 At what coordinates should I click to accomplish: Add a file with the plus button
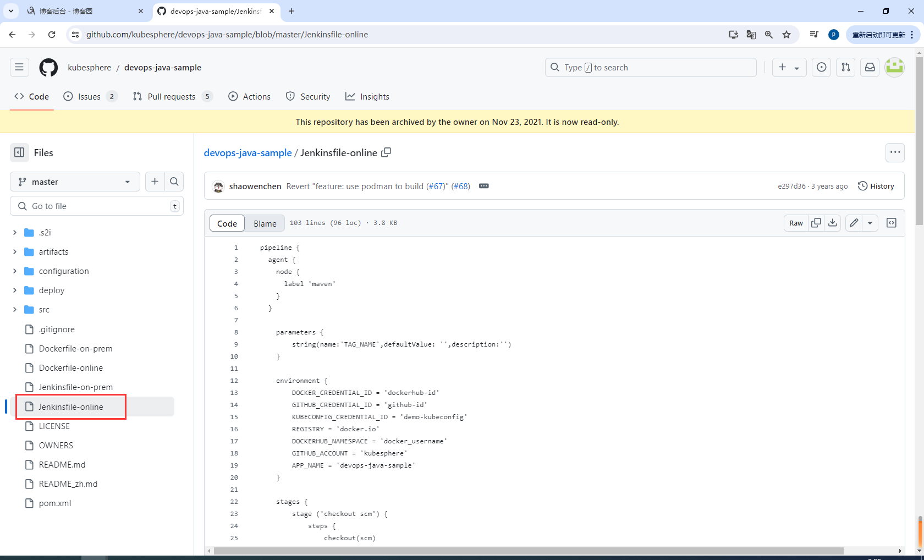[x=155, y=182]
